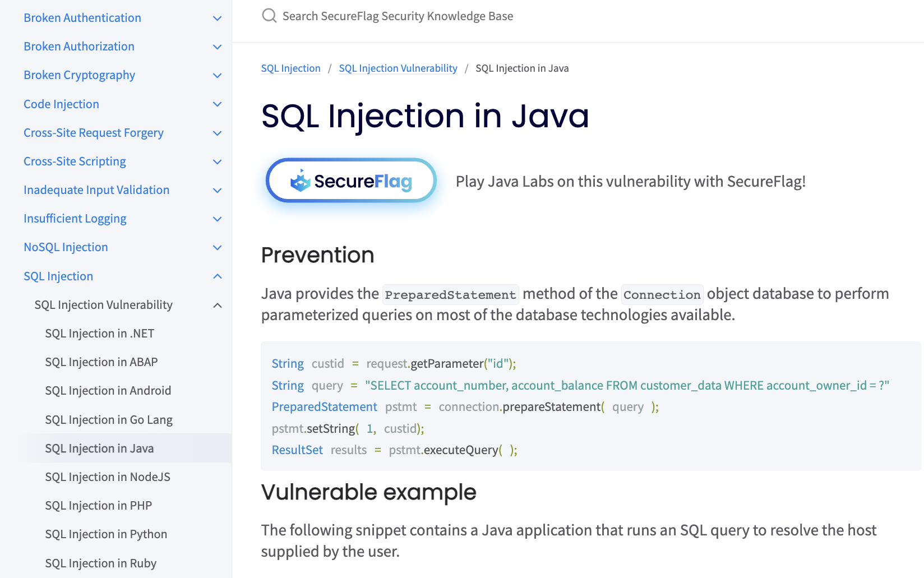Click the SecureFlag logo badge
Image resolution: width=924 pixels, height=578 pixels.
[x=350, y=181]
